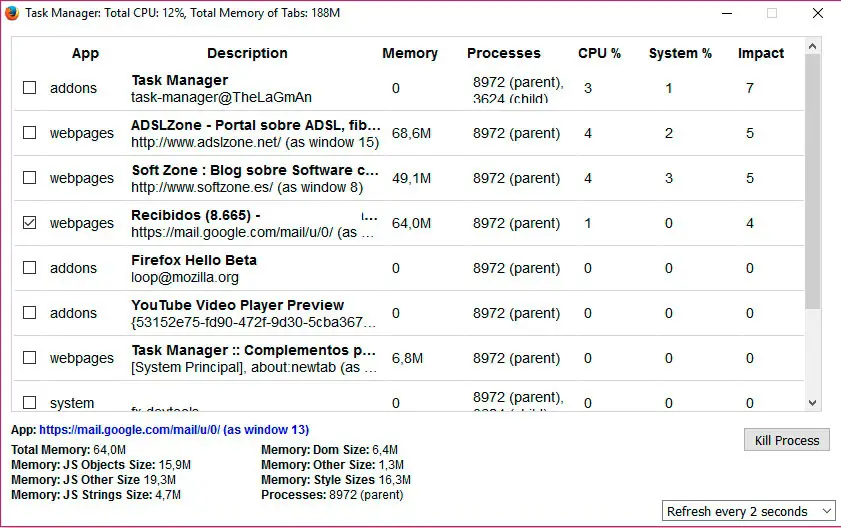Viewport: 841px width, 528px height.
Task: Click the 'http://www.softzone.es/' URL text
Action: tap(202, 187)
